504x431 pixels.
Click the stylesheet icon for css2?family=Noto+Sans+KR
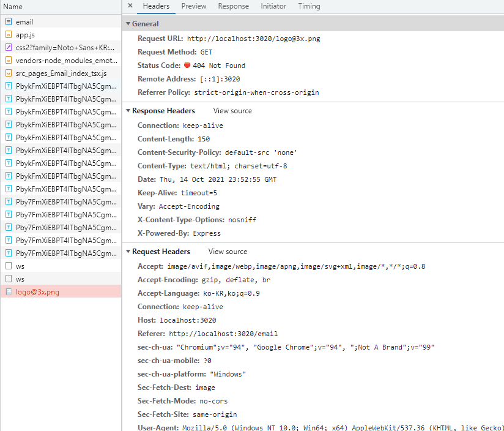click(9, 47)
